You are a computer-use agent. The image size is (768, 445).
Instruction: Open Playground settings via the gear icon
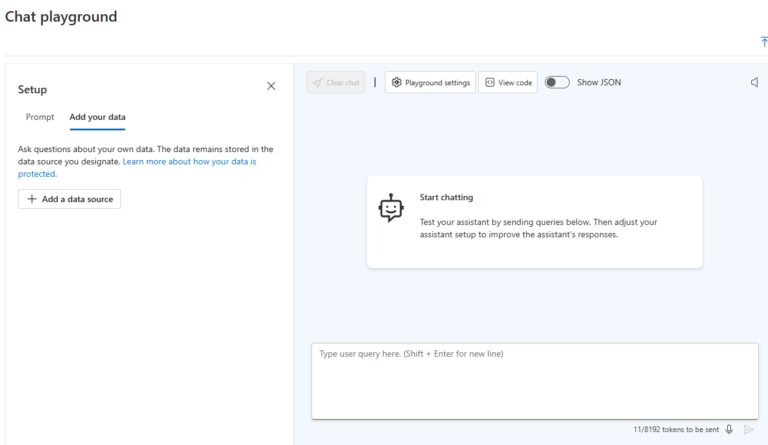[397, 83]
